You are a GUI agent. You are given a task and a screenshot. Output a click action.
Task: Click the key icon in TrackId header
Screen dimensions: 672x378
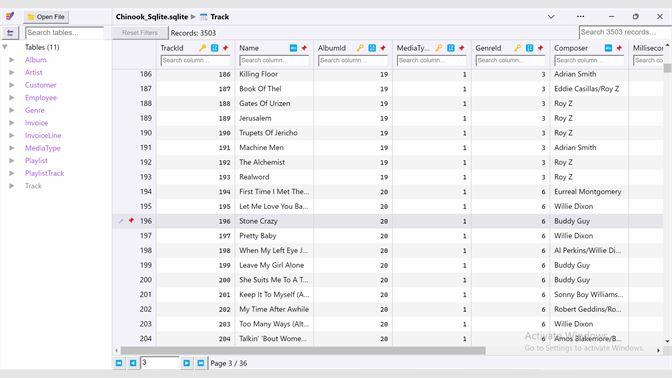click(x=202, y=48)
